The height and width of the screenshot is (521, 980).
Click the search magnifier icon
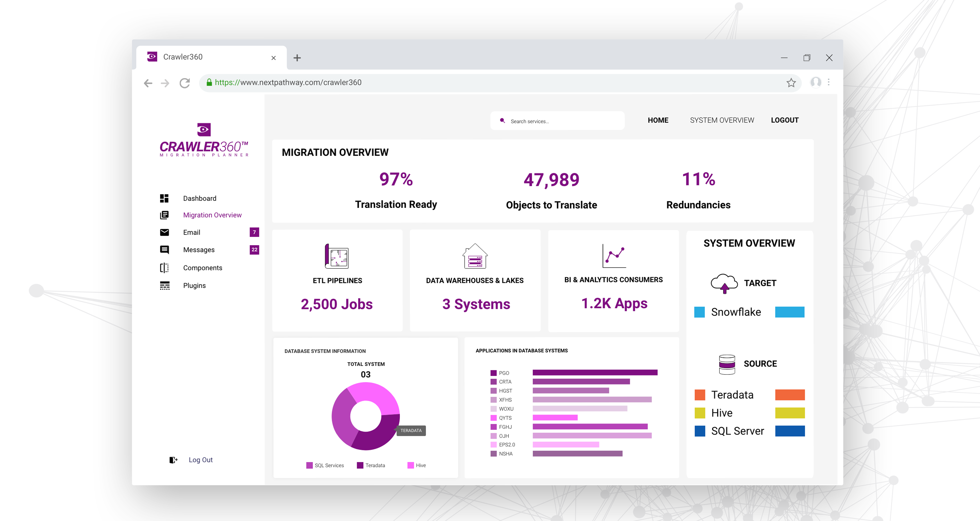502,121
